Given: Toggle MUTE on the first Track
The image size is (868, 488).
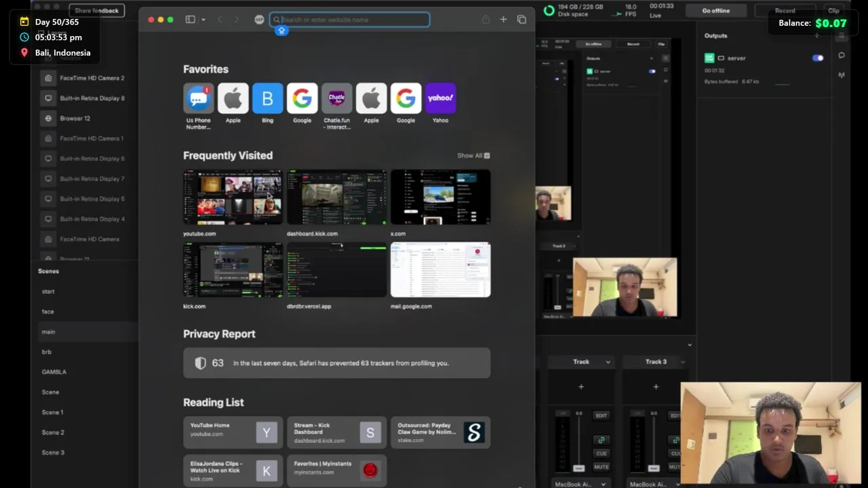Looking at the screenshot, I should (601, 467).
